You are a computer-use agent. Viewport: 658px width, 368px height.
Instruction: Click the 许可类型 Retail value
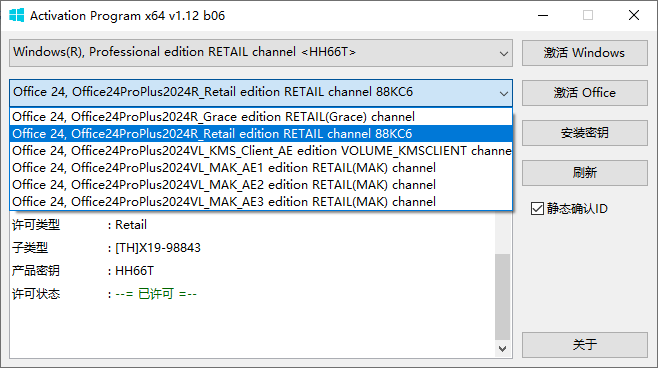(x=131, y=225)
